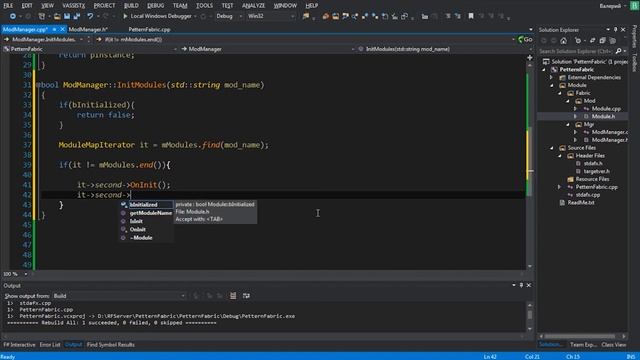640x360 pixels.
Task: Click the Save All icon
Action: pos(76,16)
